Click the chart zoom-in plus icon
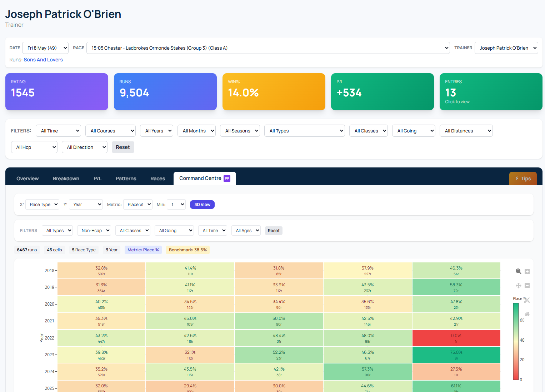The width and height of the screenshot is (545, 392). [x=527, y=271]
